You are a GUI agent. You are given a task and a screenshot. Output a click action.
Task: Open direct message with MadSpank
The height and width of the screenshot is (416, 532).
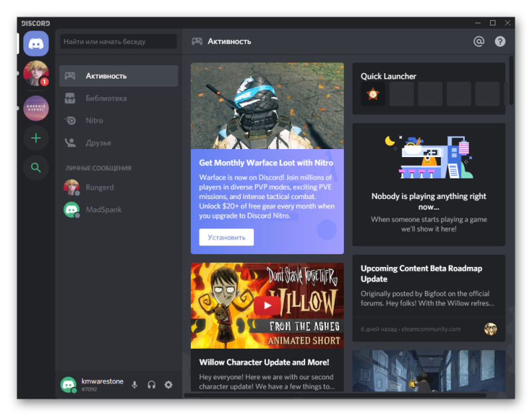pos(119,210)
